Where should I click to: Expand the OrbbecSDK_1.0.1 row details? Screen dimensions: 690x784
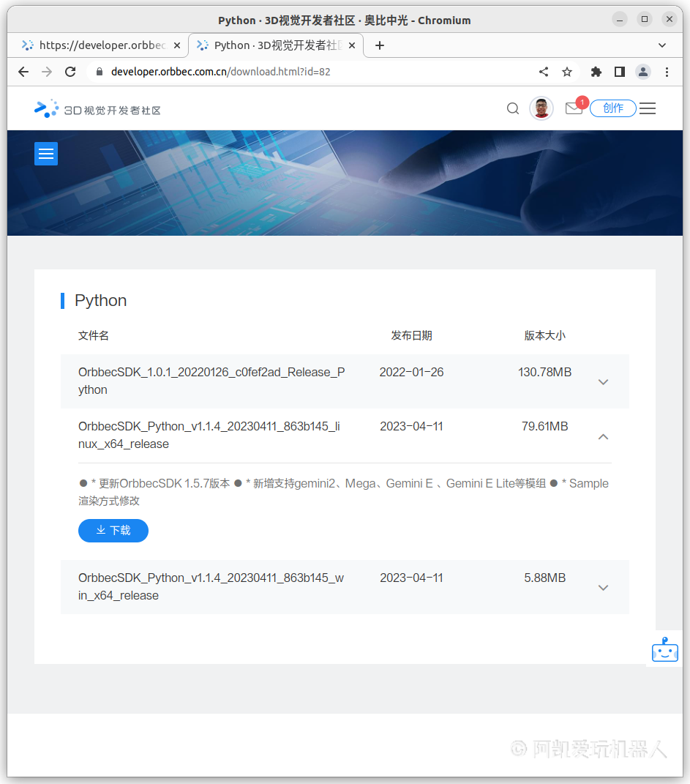(x=603, y=382)
